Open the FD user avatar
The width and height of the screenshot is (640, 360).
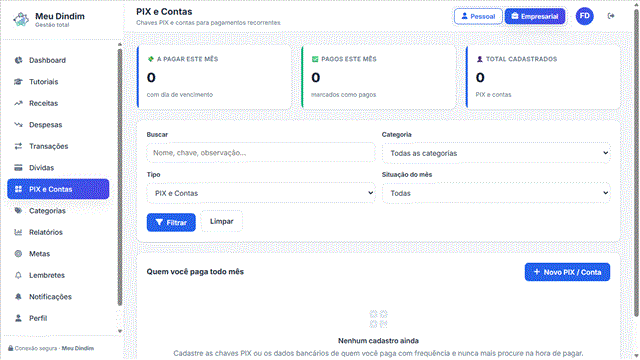[x=584, y=16]
